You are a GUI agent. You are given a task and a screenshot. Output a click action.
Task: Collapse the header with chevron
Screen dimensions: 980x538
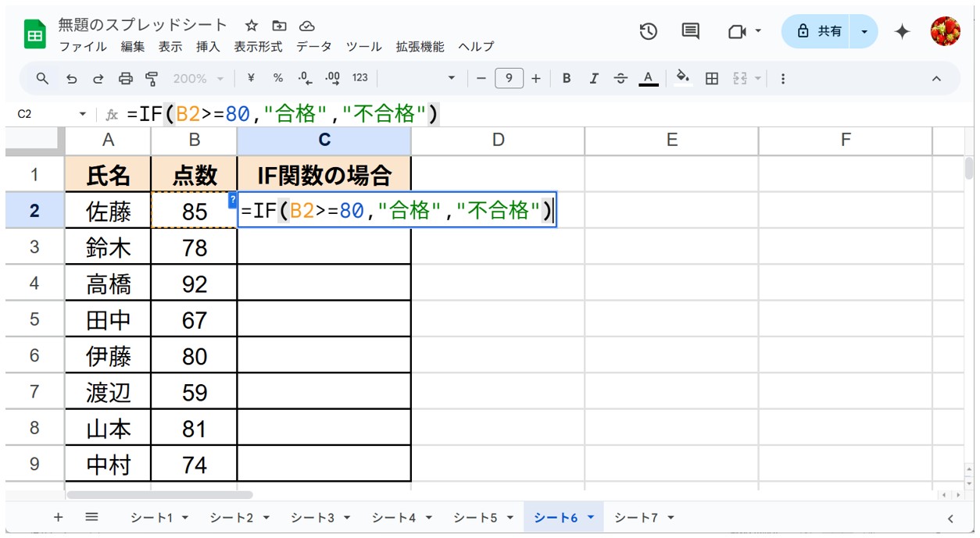(x=936, y=78)
